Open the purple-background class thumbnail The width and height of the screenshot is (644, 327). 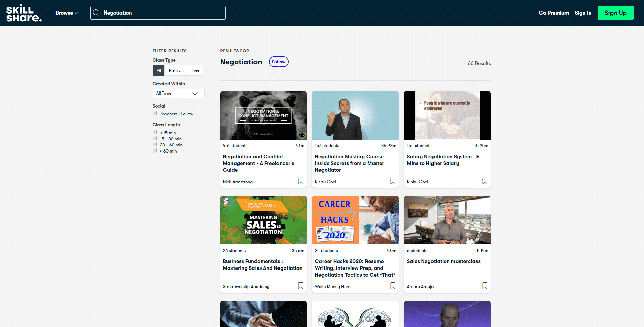(447, 314)
